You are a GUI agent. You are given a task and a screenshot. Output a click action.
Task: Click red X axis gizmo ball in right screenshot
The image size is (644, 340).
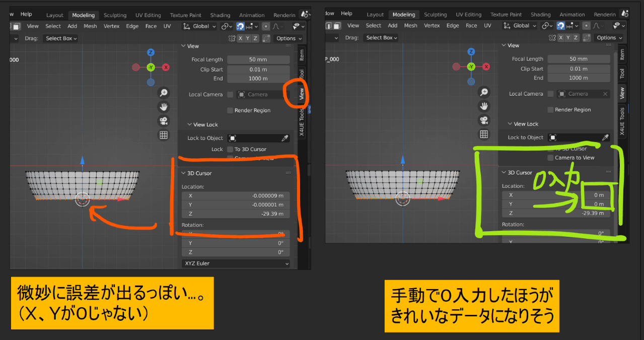[486, 66]
